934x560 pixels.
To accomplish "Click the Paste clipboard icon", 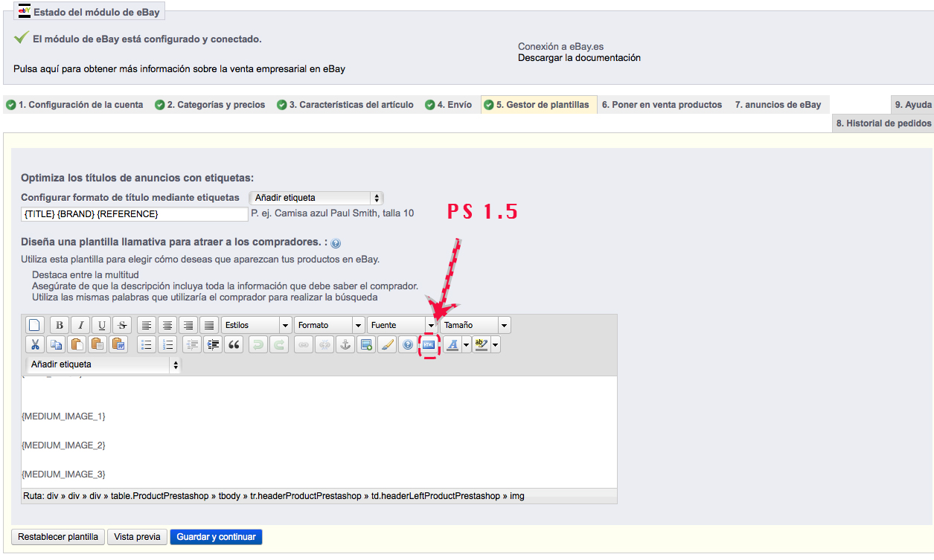I will coord(76,344).
